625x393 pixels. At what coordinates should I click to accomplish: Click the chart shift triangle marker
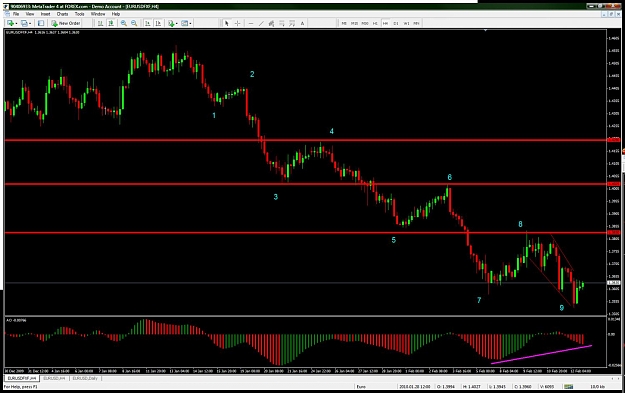[x=485, y=30]
